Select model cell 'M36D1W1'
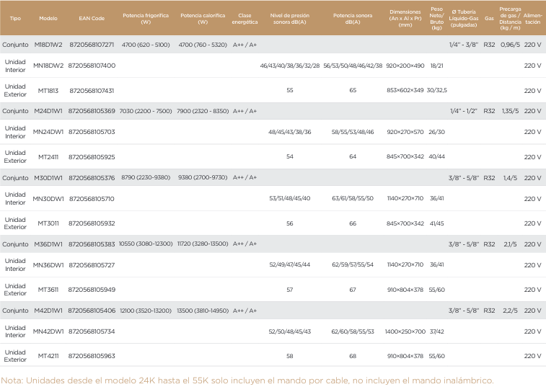Screen dimensions: 546x392 (48, 244)
